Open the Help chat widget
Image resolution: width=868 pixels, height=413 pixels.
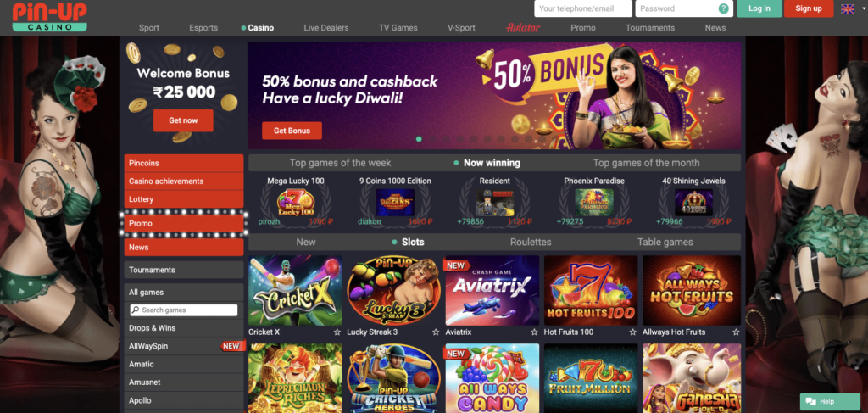[830, 401]
